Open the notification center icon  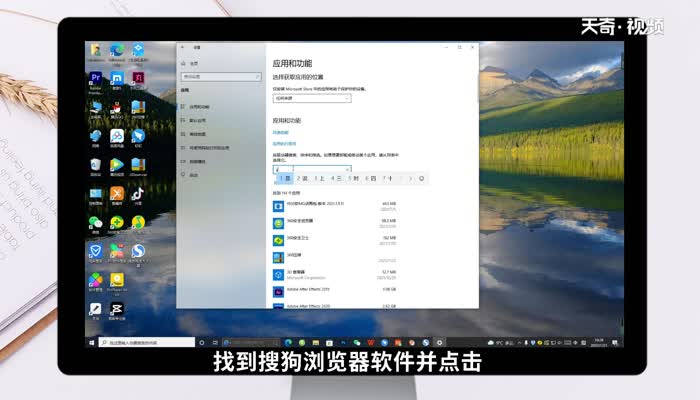pyautogui.click(x=615, y=342)
